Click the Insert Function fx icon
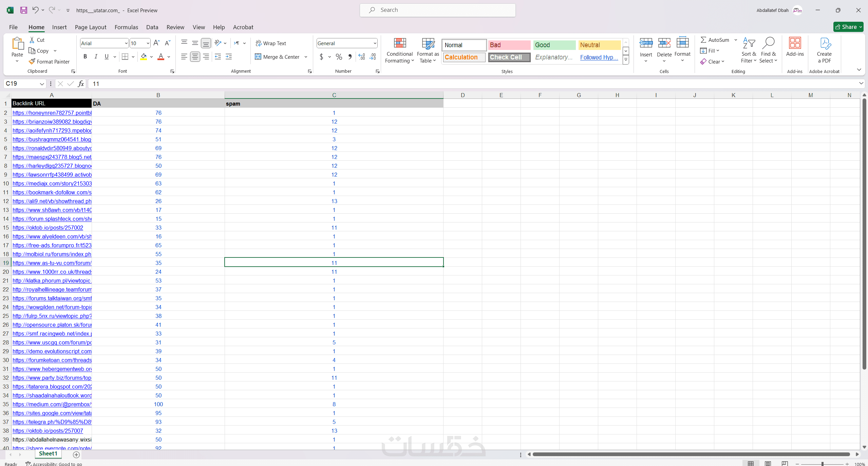 pyautogui.click(x=81, y=84)
